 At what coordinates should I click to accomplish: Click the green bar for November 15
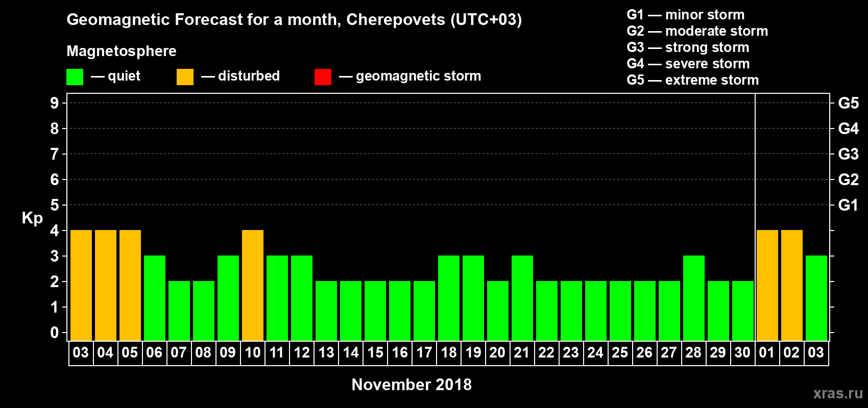375,311
